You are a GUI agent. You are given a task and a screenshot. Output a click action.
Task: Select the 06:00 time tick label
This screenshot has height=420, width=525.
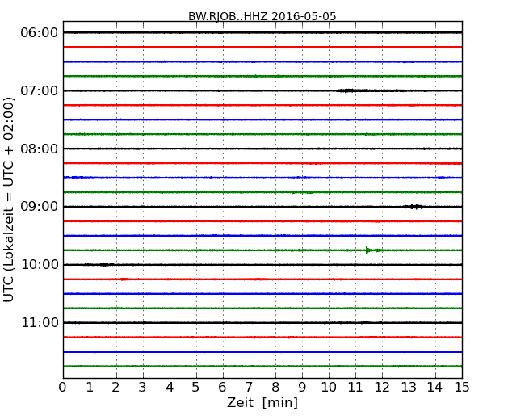(40, 33)
